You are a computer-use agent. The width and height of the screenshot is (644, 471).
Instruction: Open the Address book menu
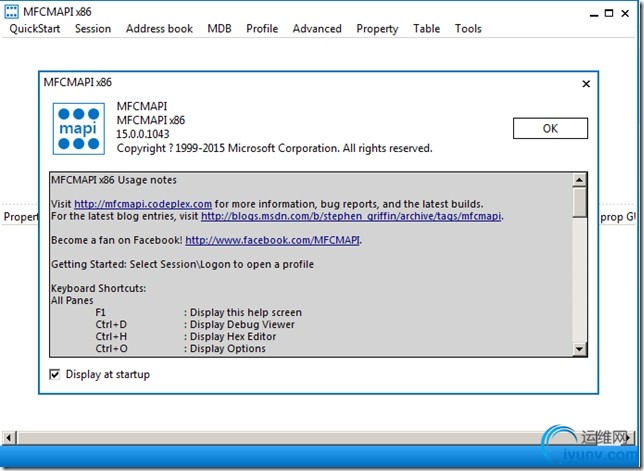159,29
